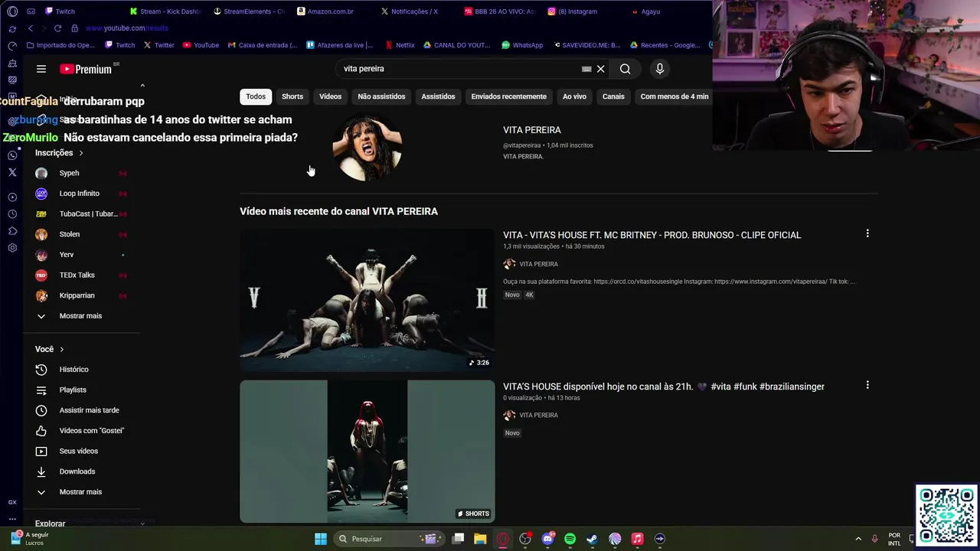980x551 pixels.
Task: Open the Twitter bookmark
Action: (x=158, y=45)
